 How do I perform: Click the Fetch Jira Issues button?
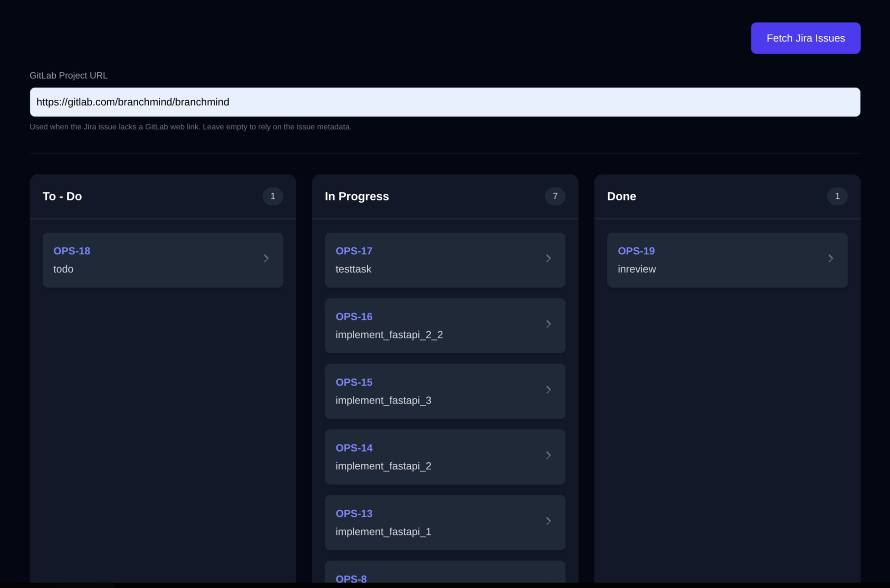(805, 38)
